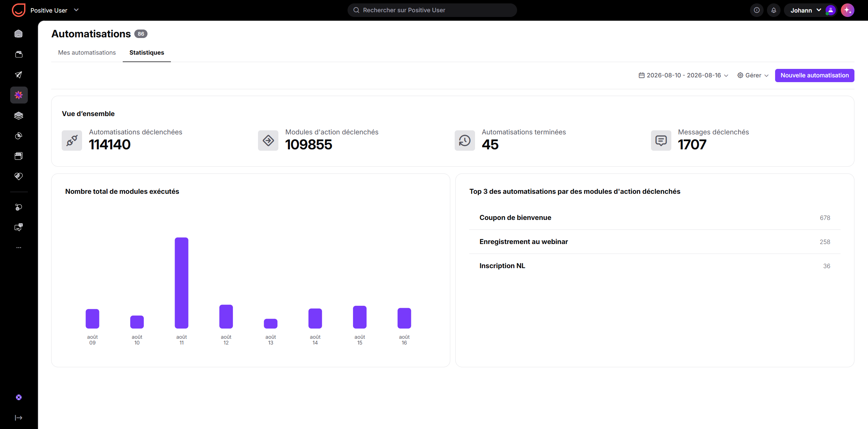This screenshot has height=429, width=868.
Task: Click the Vue d'ensemble heading
Action: 88,114
